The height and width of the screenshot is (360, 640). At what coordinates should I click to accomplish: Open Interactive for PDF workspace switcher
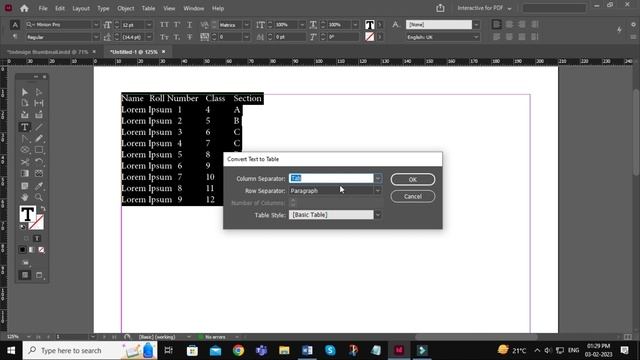(x=484, y=8)
